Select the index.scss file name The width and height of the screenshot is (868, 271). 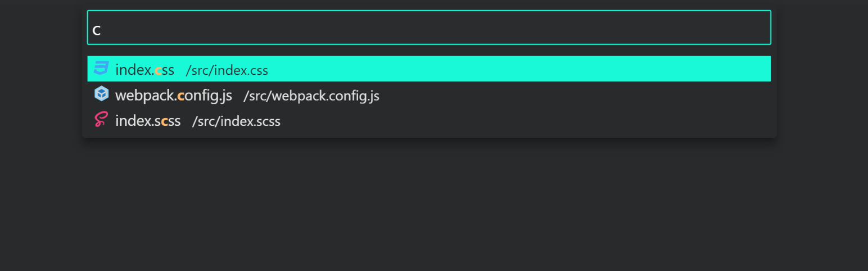click(148, 121)
